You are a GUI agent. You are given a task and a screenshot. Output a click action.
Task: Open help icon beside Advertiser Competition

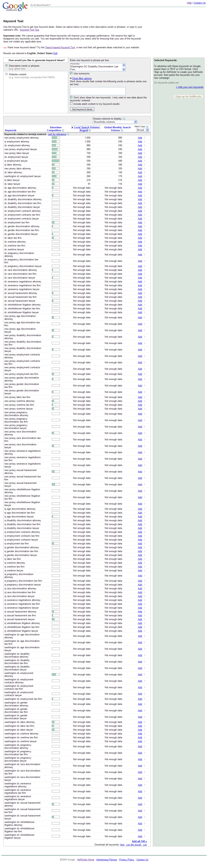[63, 130]
